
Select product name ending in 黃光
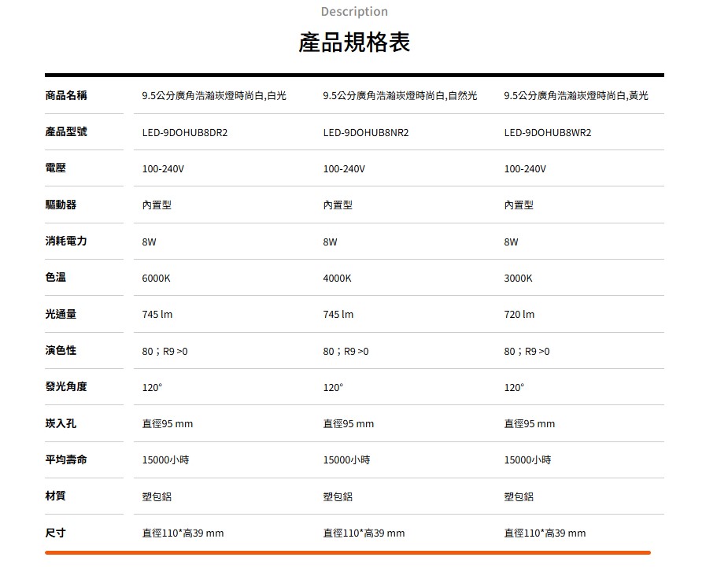click(x=576, y=96)
